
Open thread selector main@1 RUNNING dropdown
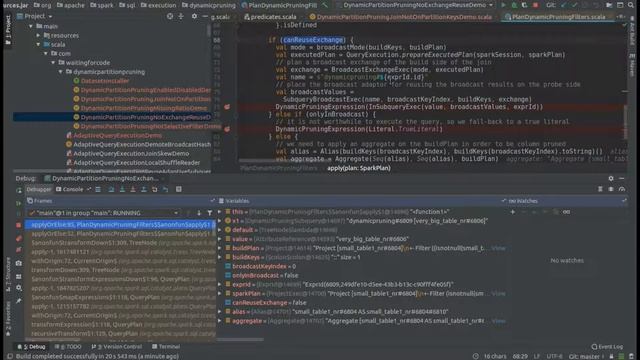(x=104, y=213)
